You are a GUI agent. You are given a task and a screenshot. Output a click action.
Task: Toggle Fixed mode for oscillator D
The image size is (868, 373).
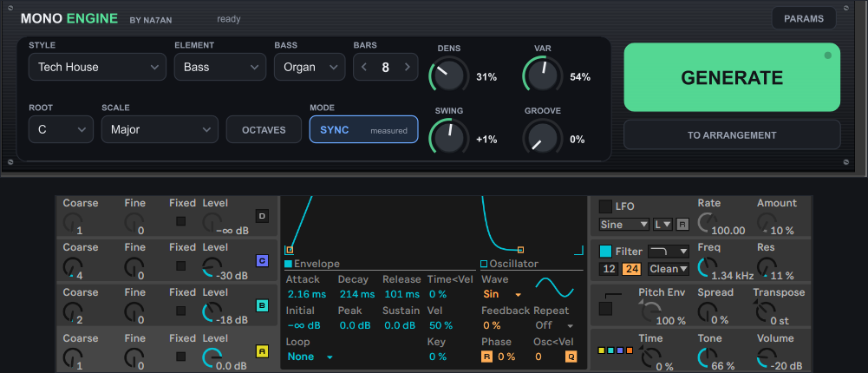click(x=180, y=221)
